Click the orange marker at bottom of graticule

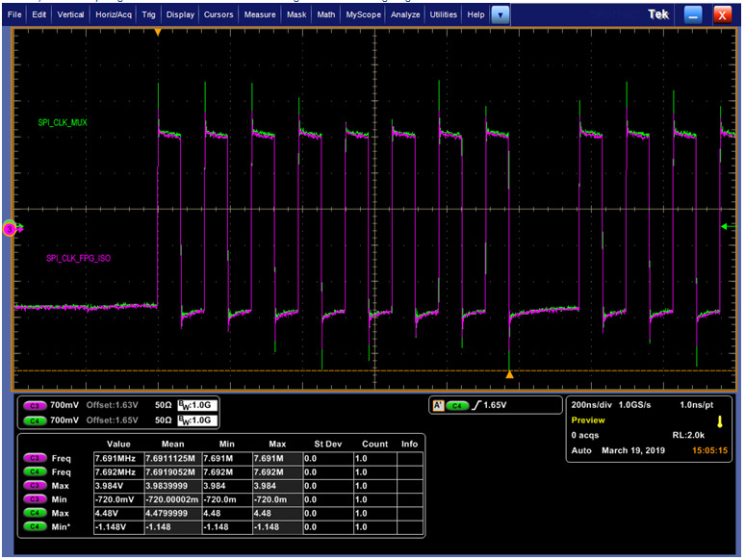click(510, 373)
